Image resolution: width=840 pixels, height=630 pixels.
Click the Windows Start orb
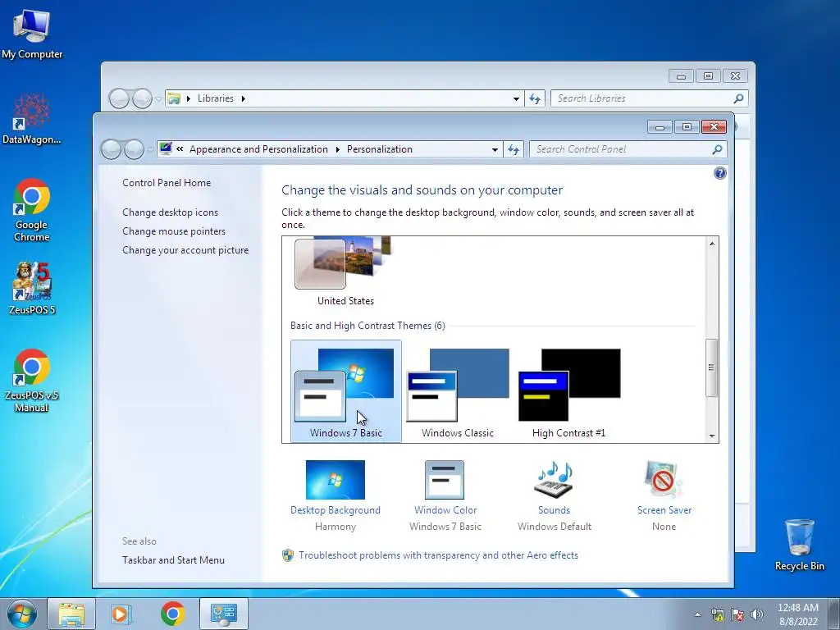coord(22,614)
